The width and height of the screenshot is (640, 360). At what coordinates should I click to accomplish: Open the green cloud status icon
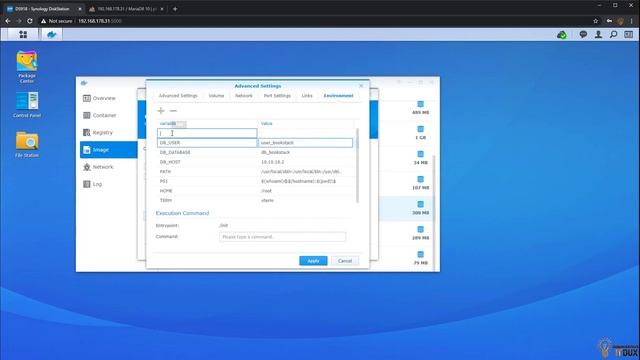click(562, 35)
